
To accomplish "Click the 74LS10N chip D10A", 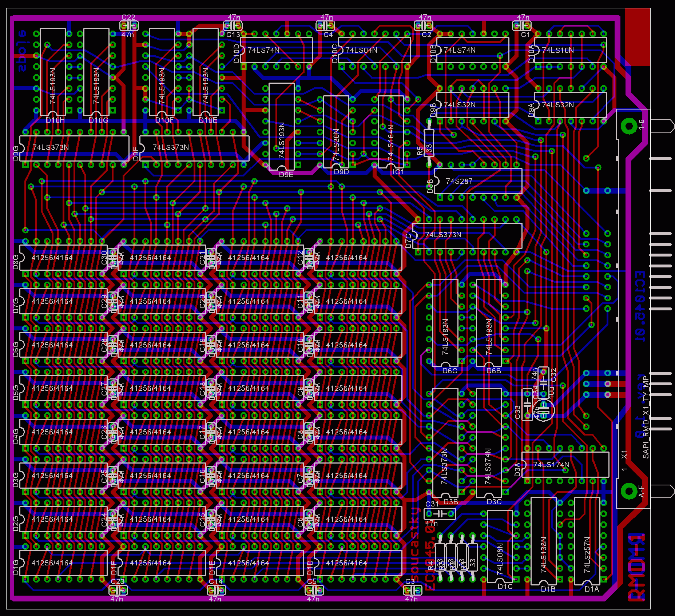I will [x=571, y=50].
